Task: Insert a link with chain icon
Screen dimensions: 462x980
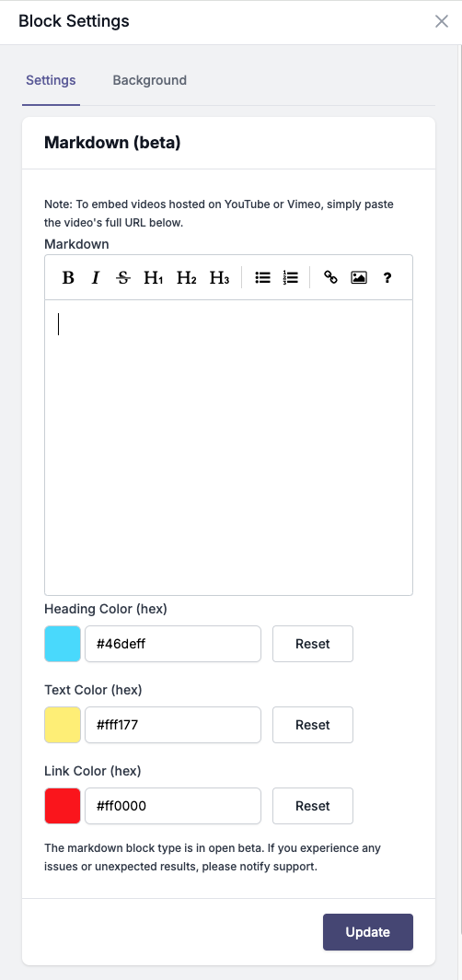Action: (331, 277)
